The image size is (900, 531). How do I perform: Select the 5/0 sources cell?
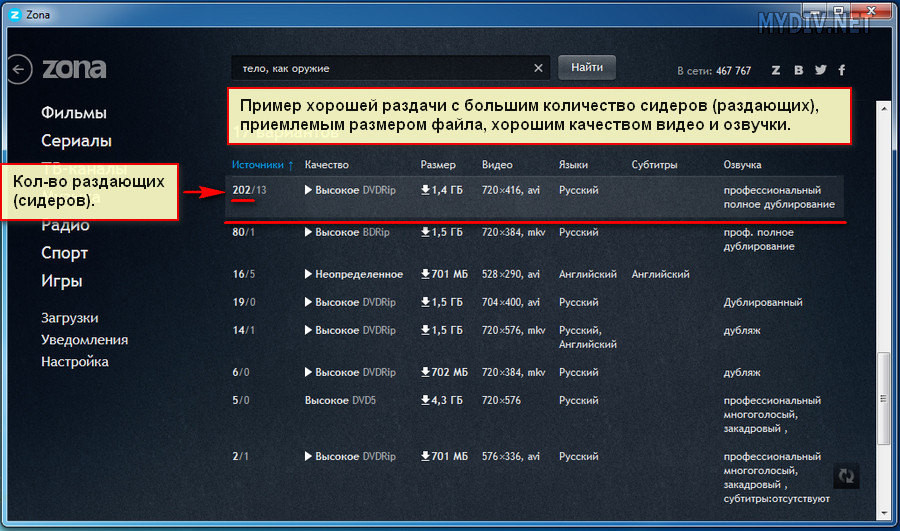(x=240, y=401)
